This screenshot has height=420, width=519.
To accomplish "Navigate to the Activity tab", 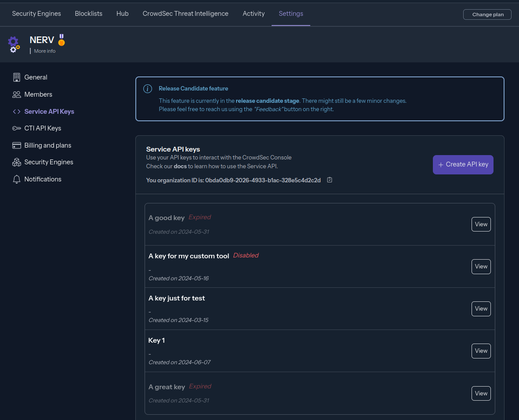I will (254, 14).
